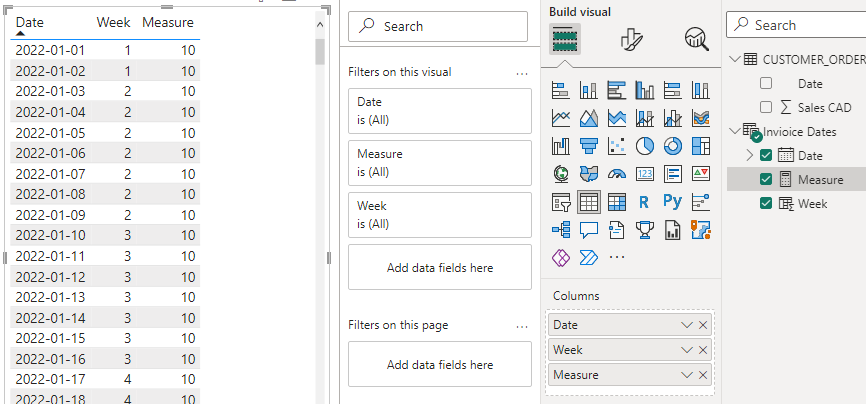Select the Card 123 visual

click(645, 174)
